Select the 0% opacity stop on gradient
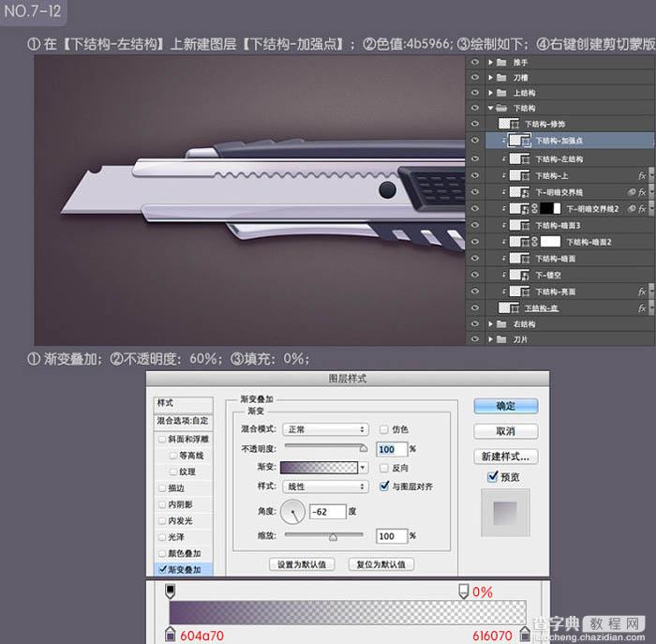 coord(463,591)
